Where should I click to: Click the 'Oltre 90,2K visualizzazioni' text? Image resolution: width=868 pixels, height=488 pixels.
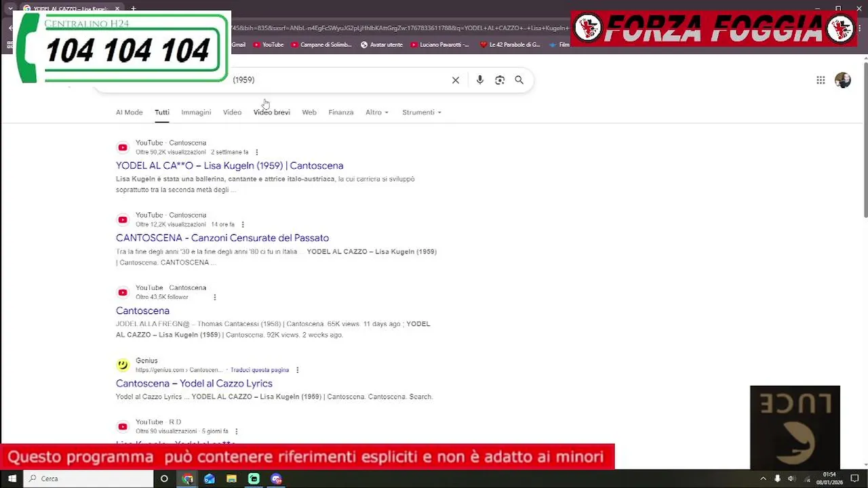(170, 152)
